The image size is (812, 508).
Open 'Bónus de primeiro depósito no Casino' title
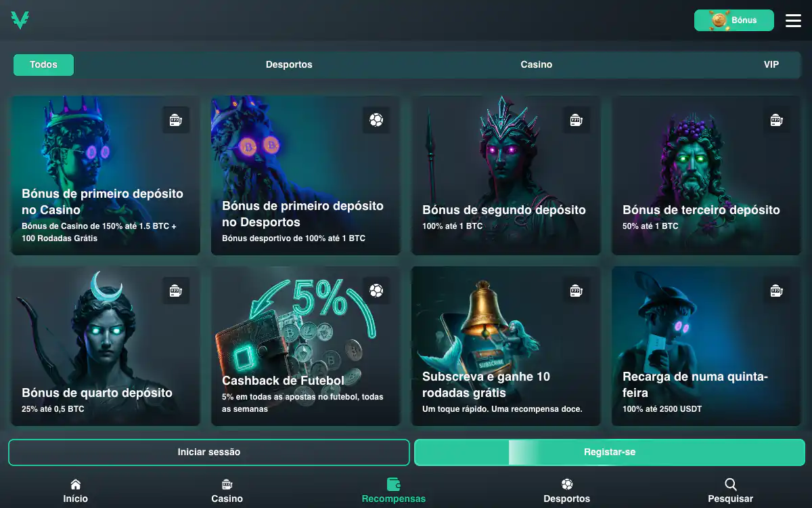click(102, 202)
